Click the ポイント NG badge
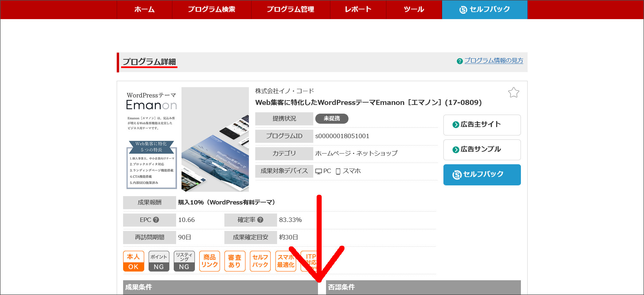The width and height of the screenshot is (644, 295). click(x=159, y=261)
